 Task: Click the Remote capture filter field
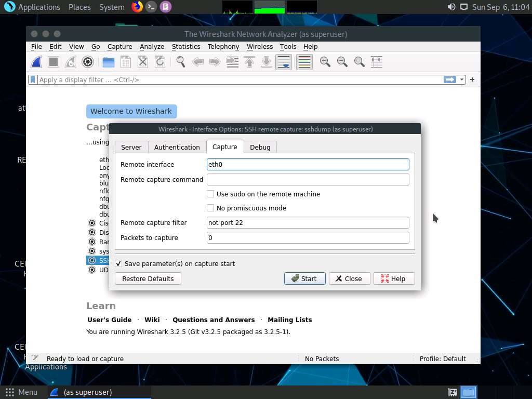[x=308, y=222]
